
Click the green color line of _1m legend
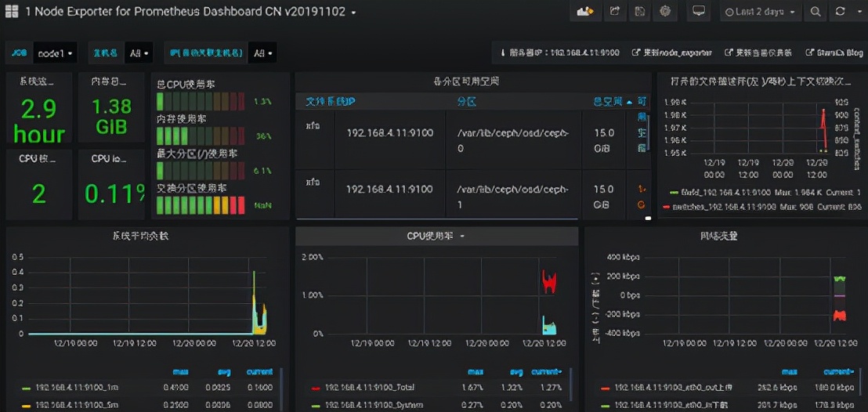point(26,389)
